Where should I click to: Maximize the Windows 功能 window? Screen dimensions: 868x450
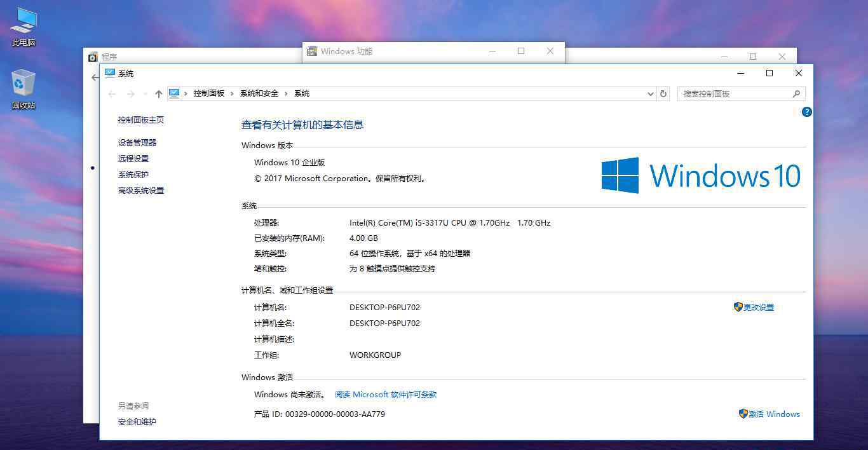[x=521, y=51]
